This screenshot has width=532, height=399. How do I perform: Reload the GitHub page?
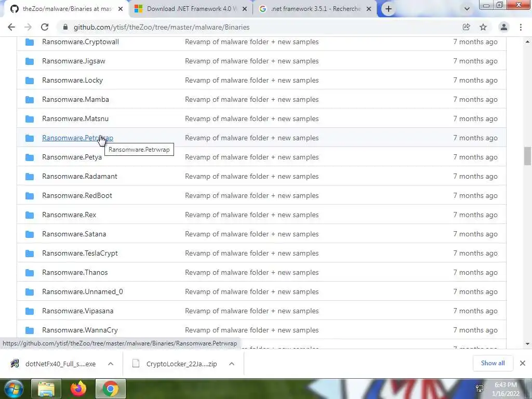tap(45, 27)
